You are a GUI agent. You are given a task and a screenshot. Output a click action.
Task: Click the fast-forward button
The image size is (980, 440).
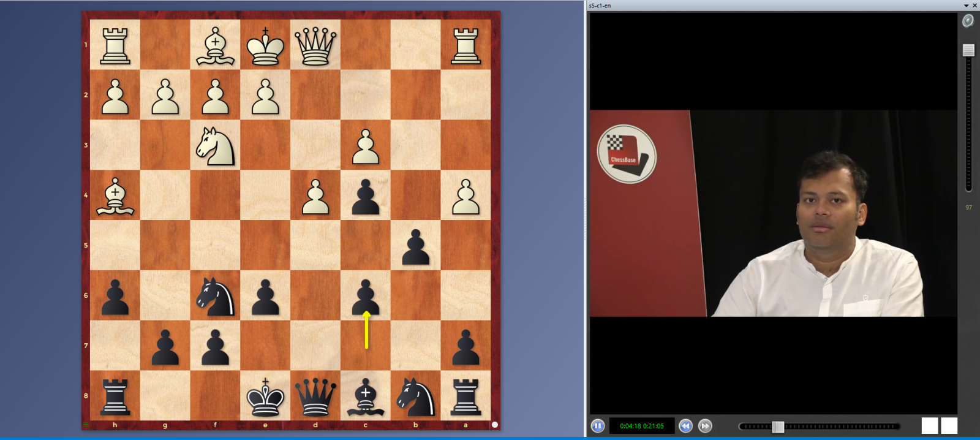tap(705, 426)
